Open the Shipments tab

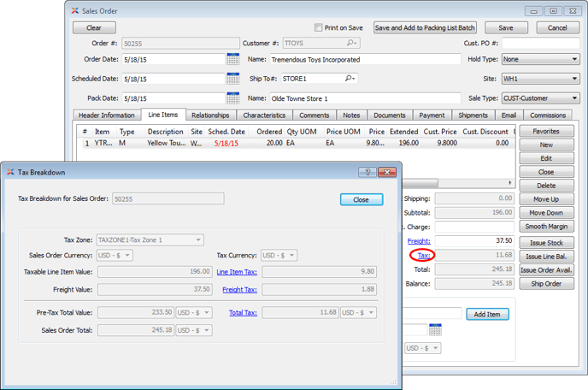(x=473, y=115)
